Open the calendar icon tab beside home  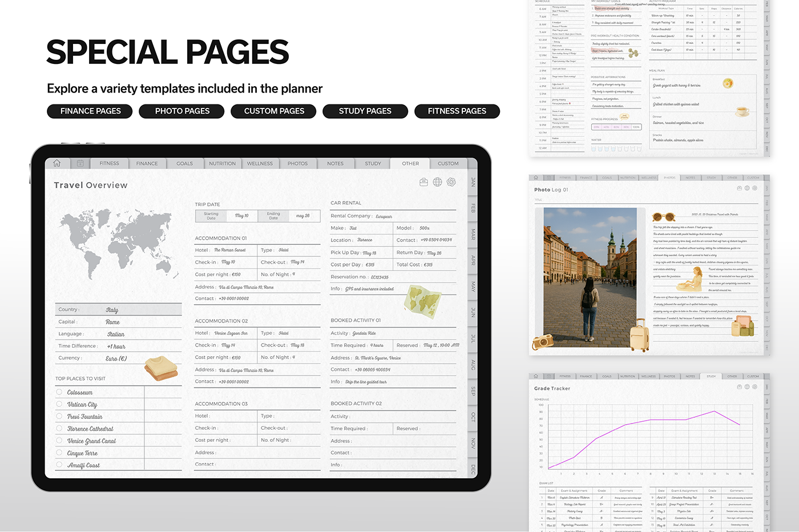click(80, 163)
